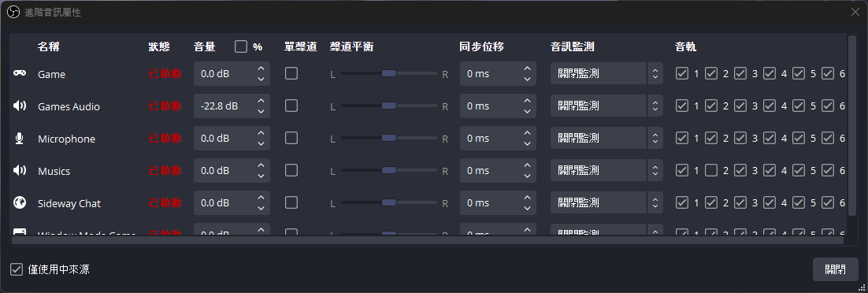Image resolution: width=868 pixels, height=293 pixels.
Task: Click the 關閉 button
Action: pos(836,269)
